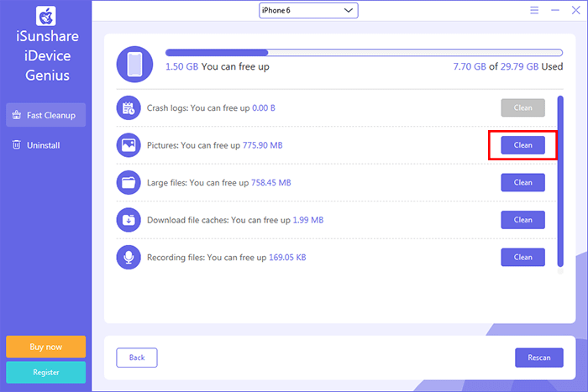Click the Download file caches 1.99 MB text
Image resolution: width=588 pixels, height=392 pixels.
235,220
